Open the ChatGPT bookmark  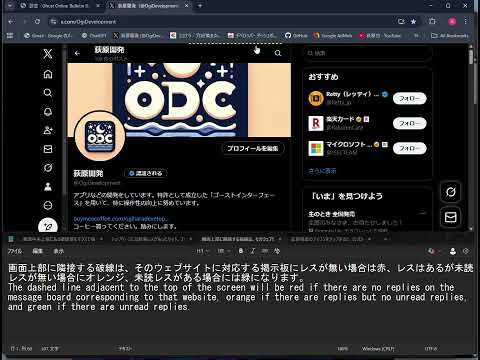point(94,35)
